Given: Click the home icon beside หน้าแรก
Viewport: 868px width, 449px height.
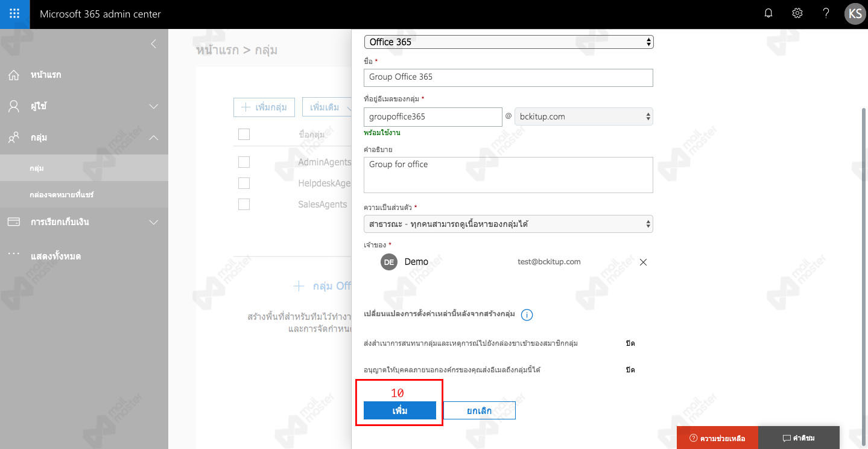Looking at the screenshot, I should click(14, 75).
